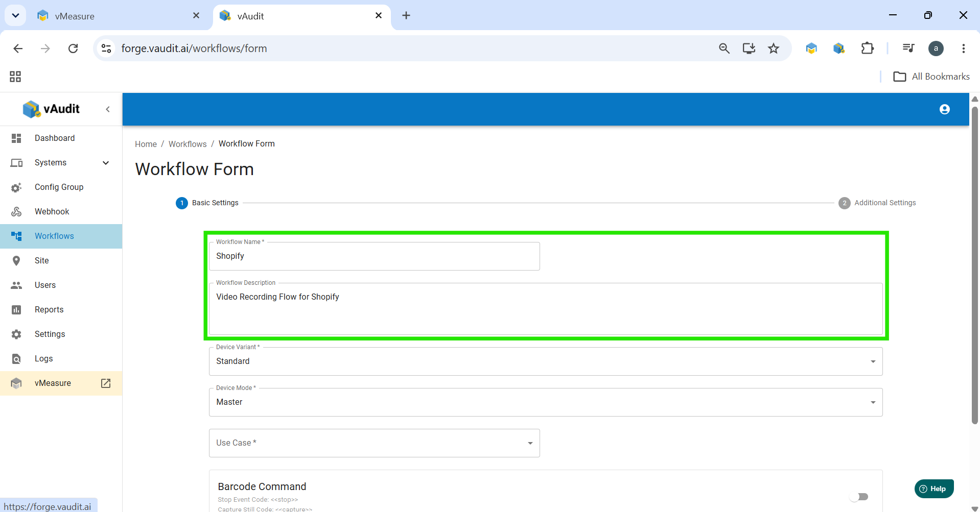Click the scrollbar up arrow
The image size is (980, 512).
point(975,99)
